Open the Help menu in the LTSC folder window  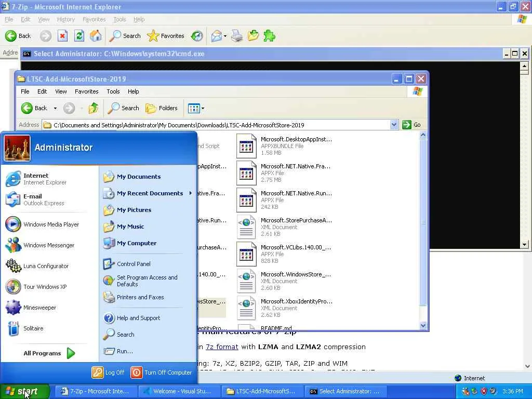click(x=133, y=91)
